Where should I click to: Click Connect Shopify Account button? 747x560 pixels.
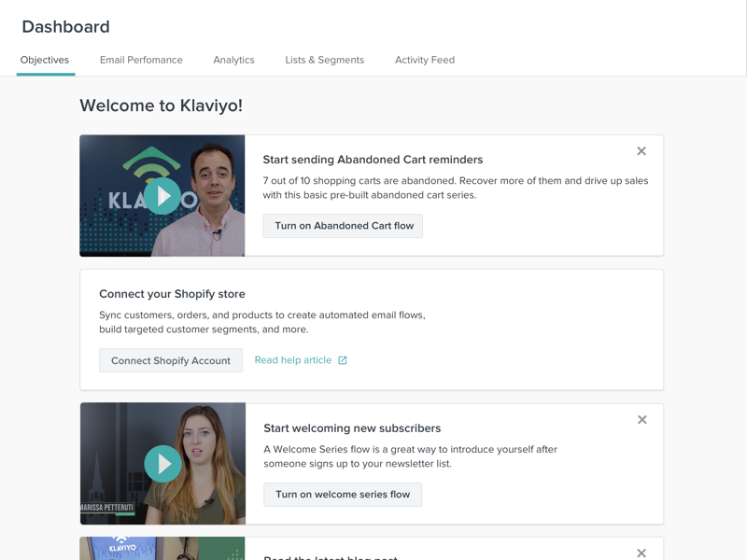point(171,360)
